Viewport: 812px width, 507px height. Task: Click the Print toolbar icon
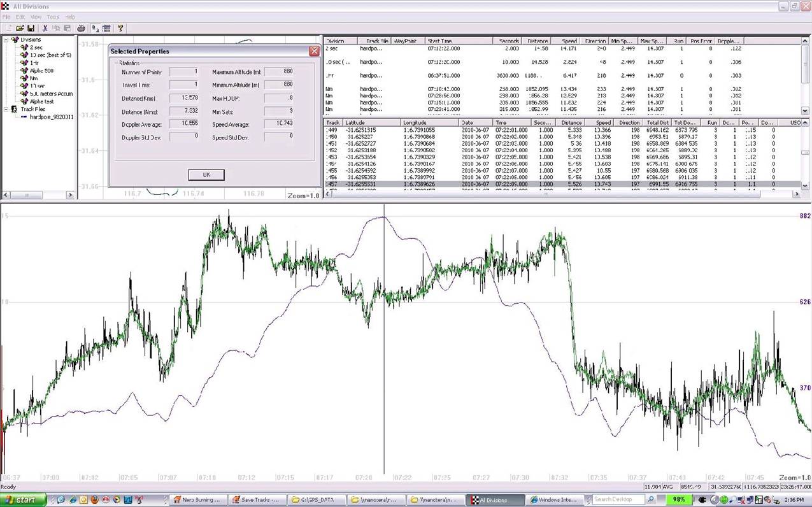coord(81,28)
